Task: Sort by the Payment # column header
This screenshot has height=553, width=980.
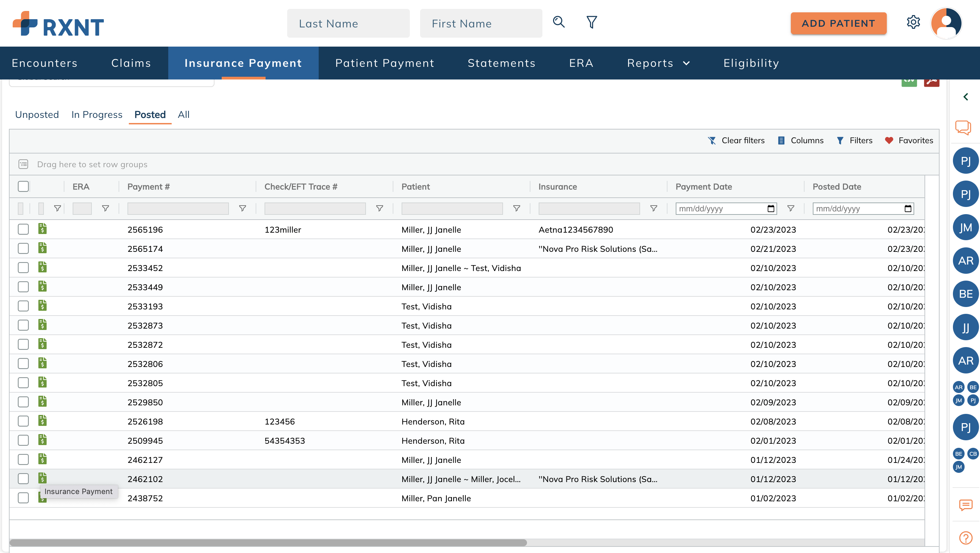Action: point(148,186)
